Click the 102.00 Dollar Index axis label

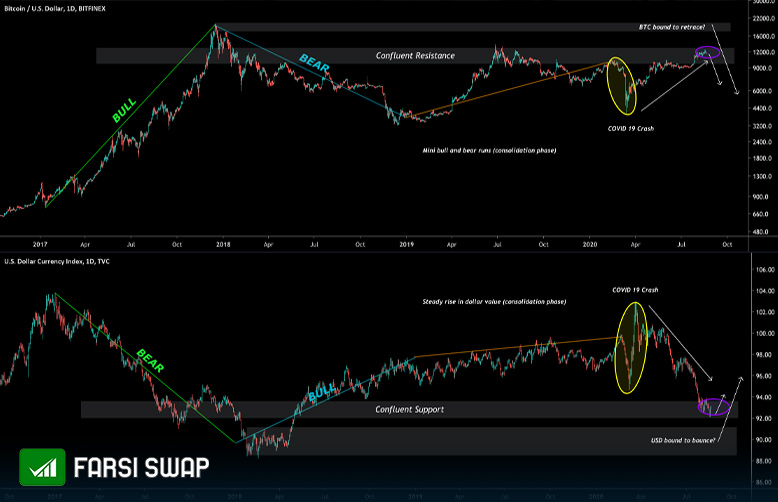(765, 312)
